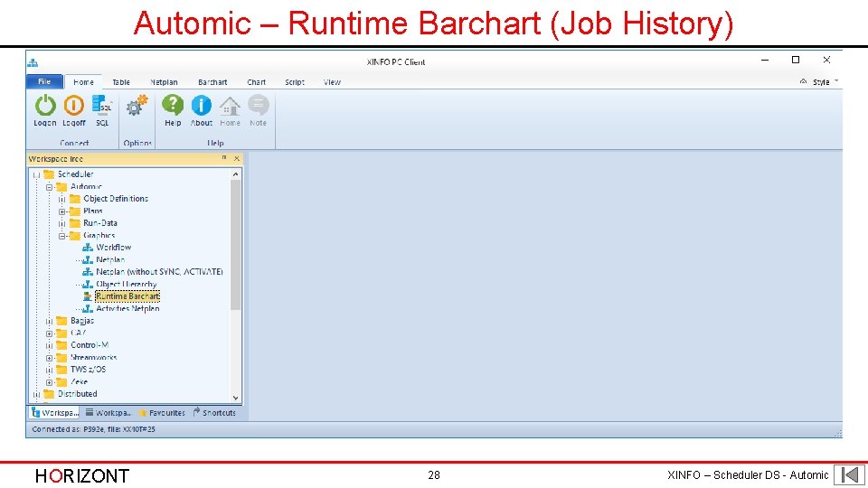Select Activities Netplan tree item
Image resolution: width=868 pixels, height=488 pixels.
(127, 308)
